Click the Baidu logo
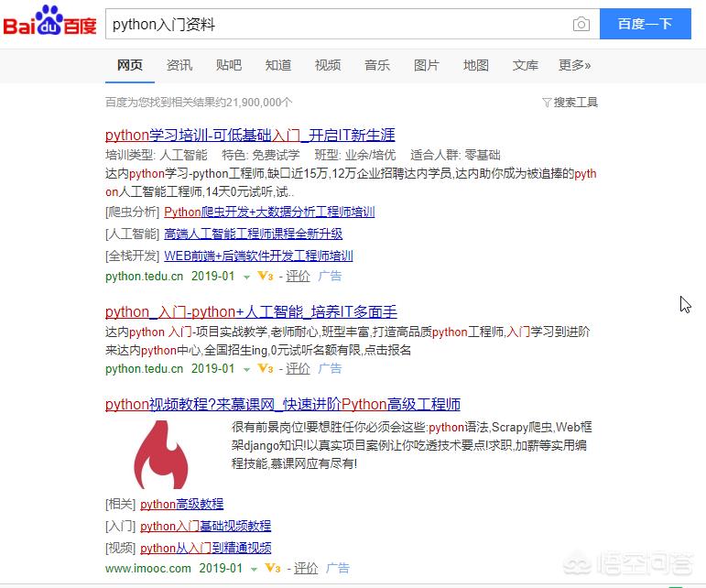Screen dimensions: 706x588 tap(49, 21)
